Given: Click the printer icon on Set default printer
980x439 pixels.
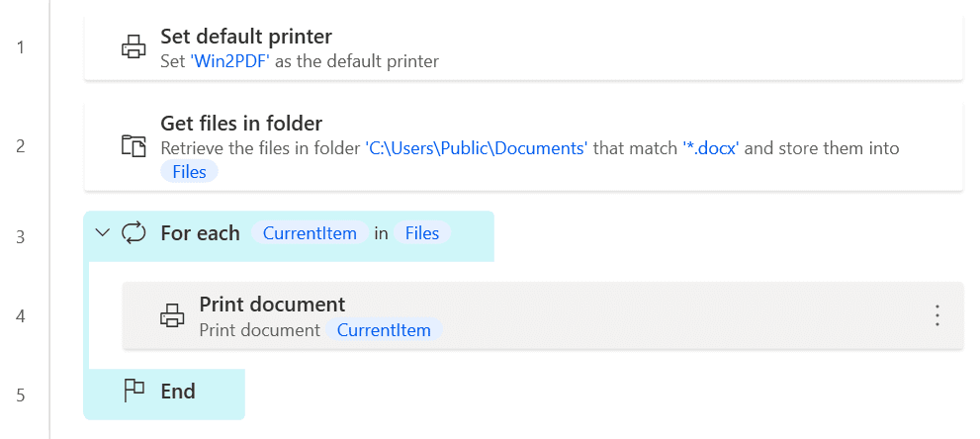Looking at the screenshot, I should (x=134, y=47).
